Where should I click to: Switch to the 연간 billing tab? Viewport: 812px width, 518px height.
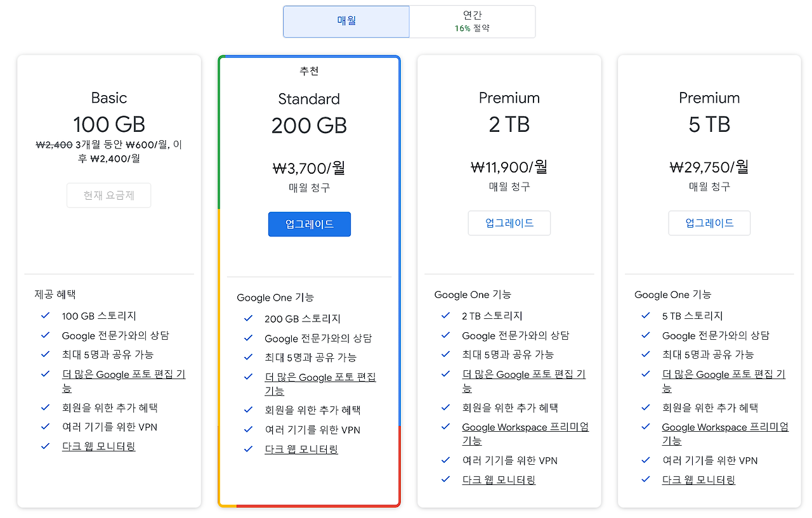[x=472, y=22]
